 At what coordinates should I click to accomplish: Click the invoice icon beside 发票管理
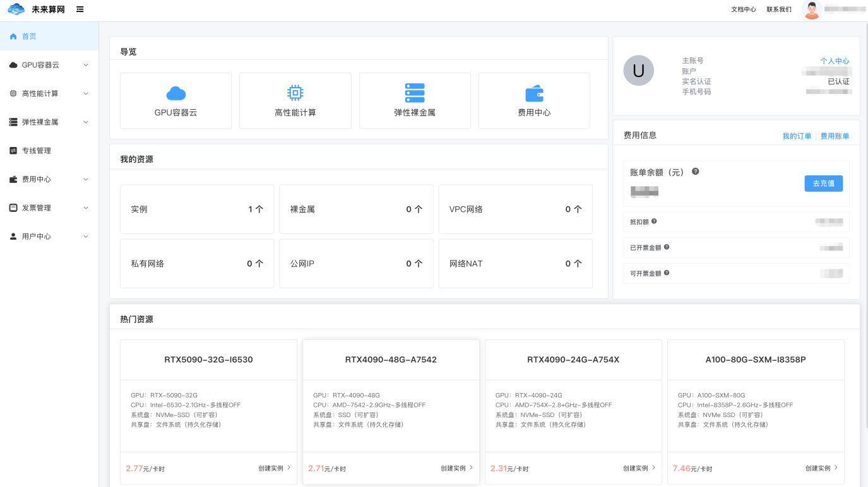point(13,208)
